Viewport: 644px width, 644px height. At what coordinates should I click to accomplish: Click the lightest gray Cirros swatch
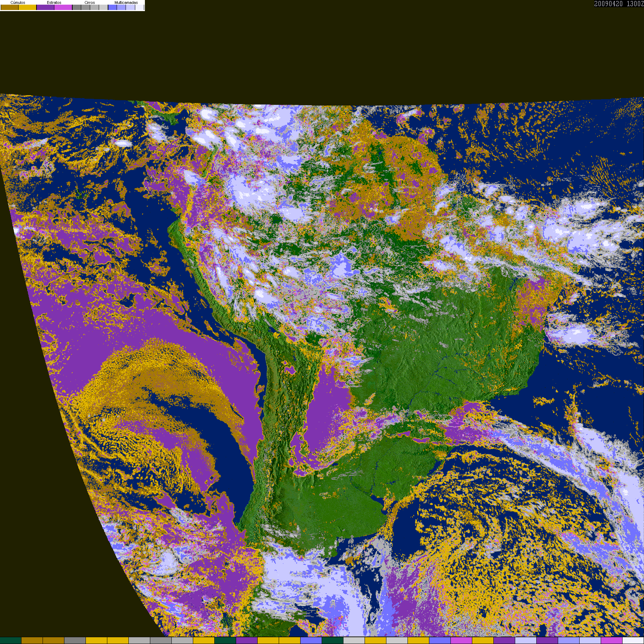103,8
